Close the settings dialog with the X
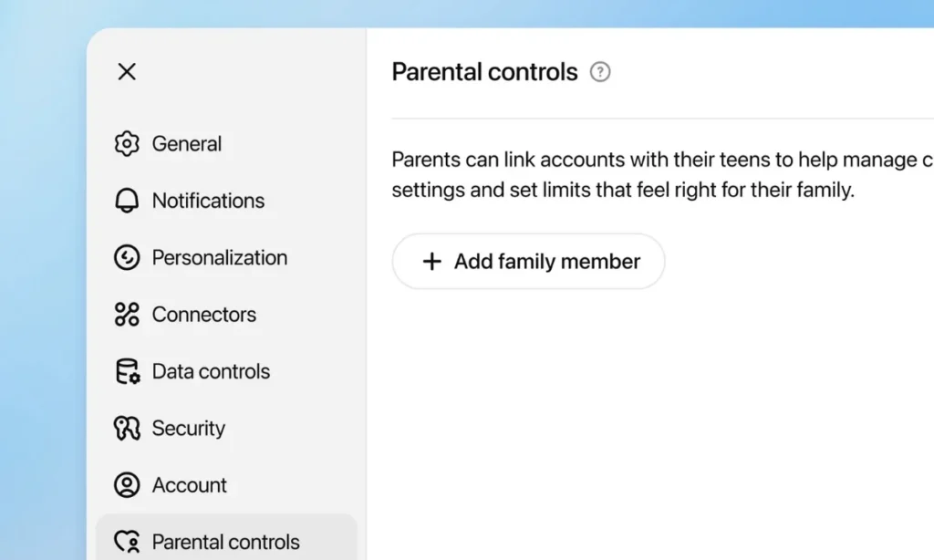Viewport: 934px width, 560px height. [127, 71]
